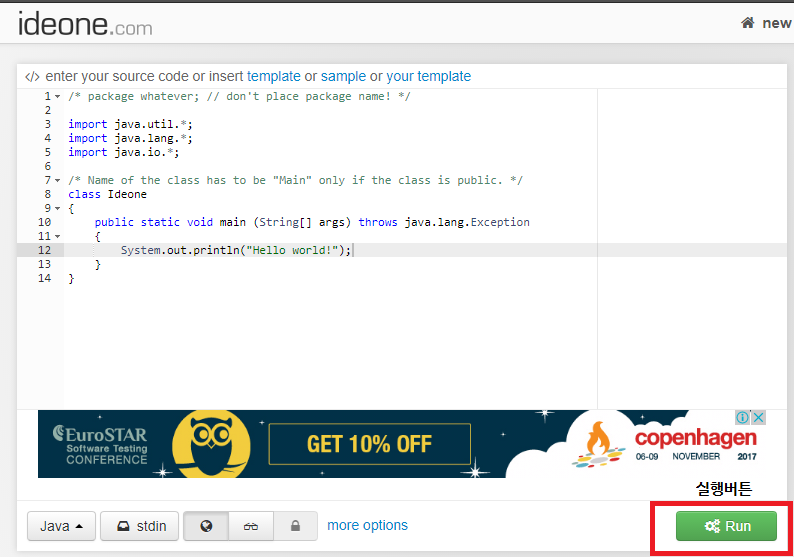Open the Java language dropdown
Image resolution: width=794 pixels, height=557 pixels.
click(61, 526)
